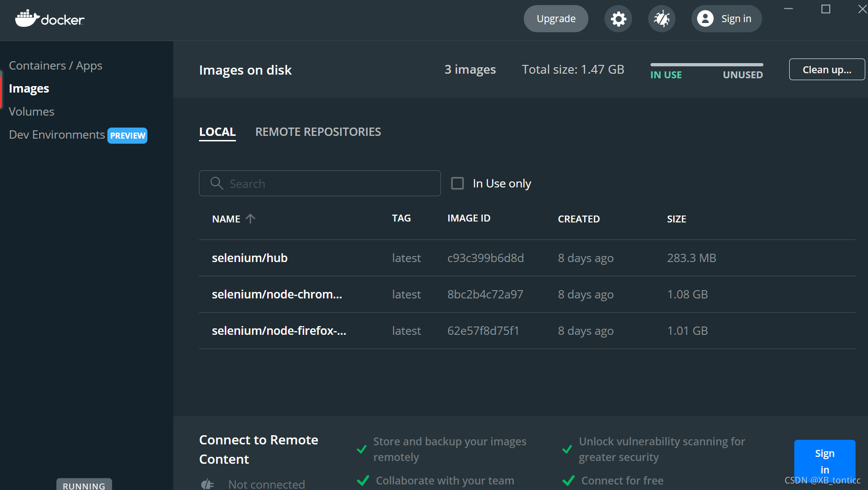Click the user avatar icon
The height and width of the screenshot is (490, 868).
[x=705, y=19]
